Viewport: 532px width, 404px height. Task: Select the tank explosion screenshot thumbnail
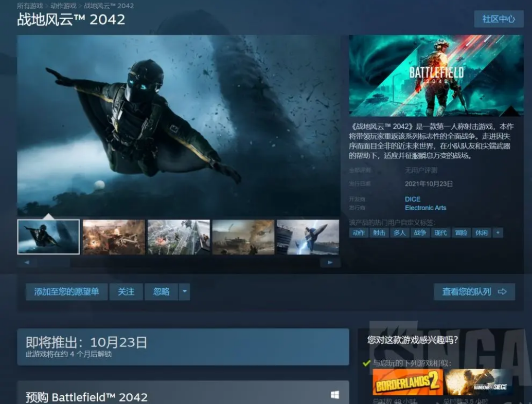(x=243, y=237)
